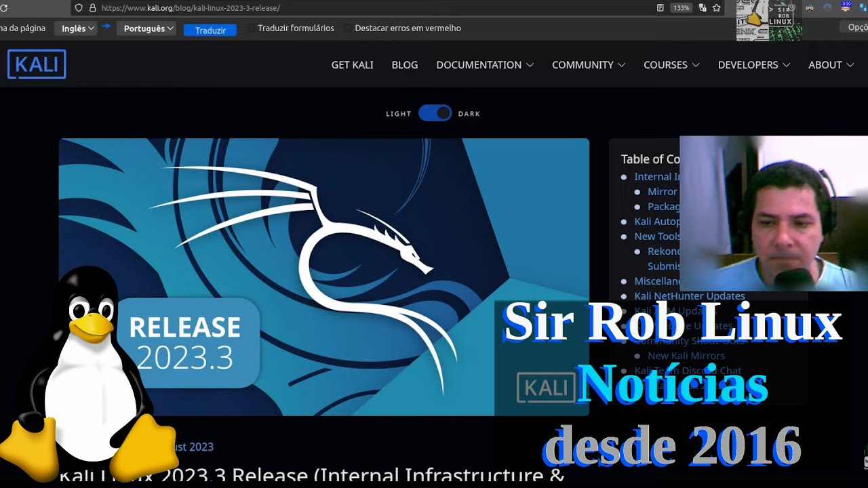
Task: Open the Kali Autopilot contents link
Action: pyautogui.click(x=657, y=222)
